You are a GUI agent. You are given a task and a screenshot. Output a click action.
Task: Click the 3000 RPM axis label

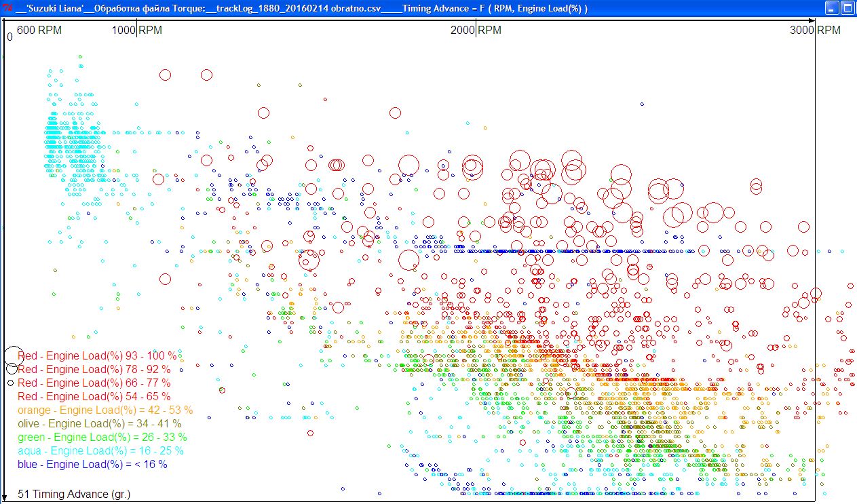coord(815,30)
